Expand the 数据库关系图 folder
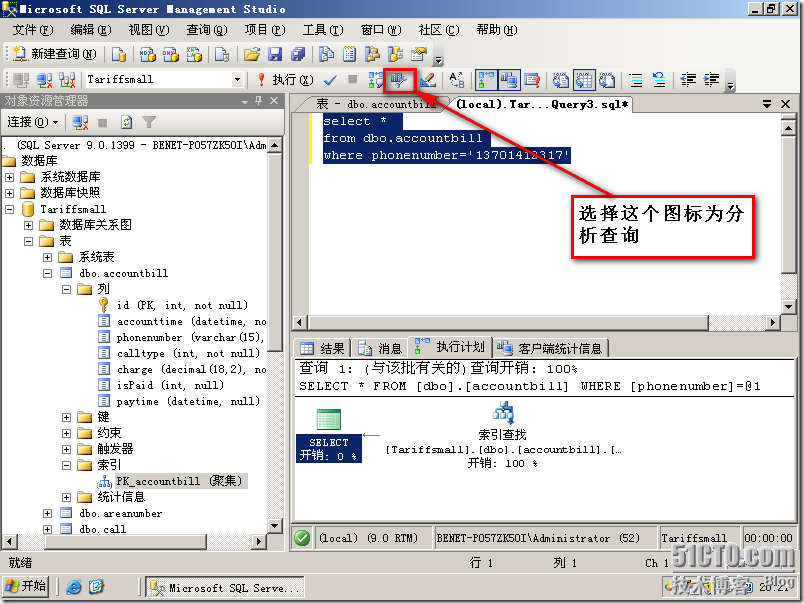This screenshot has width=804, height=604. [x=29, y=225]
